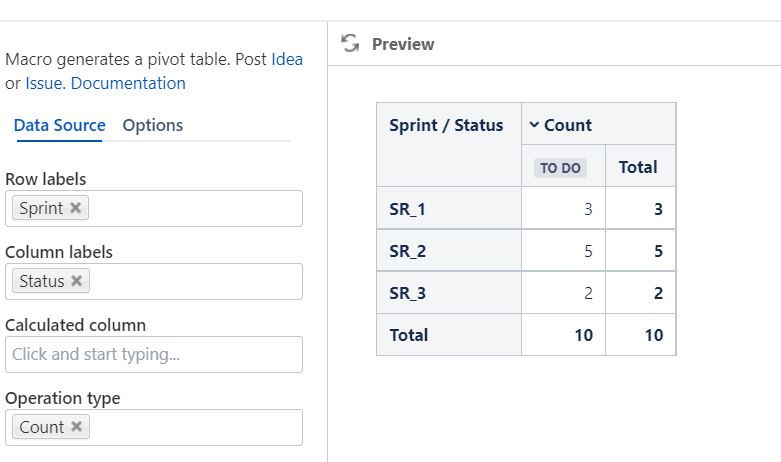781x462 pixels.
Task: Select the SR_3 row label
Action: (407, 293)
